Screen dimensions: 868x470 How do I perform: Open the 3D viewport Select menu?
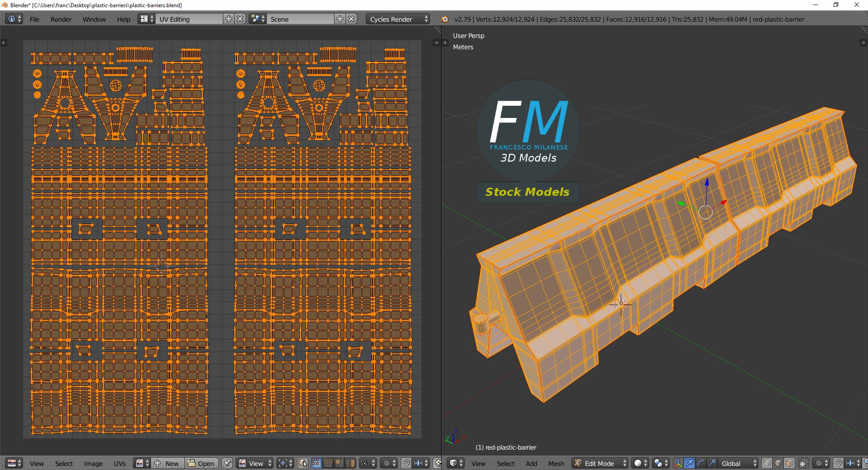[505, 464]
